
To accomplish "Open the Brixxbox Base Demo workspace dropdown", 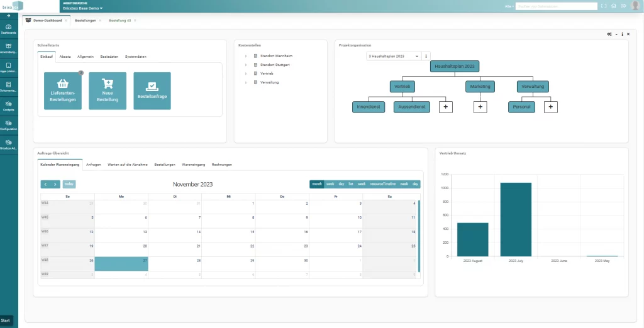I will (82, 8).
